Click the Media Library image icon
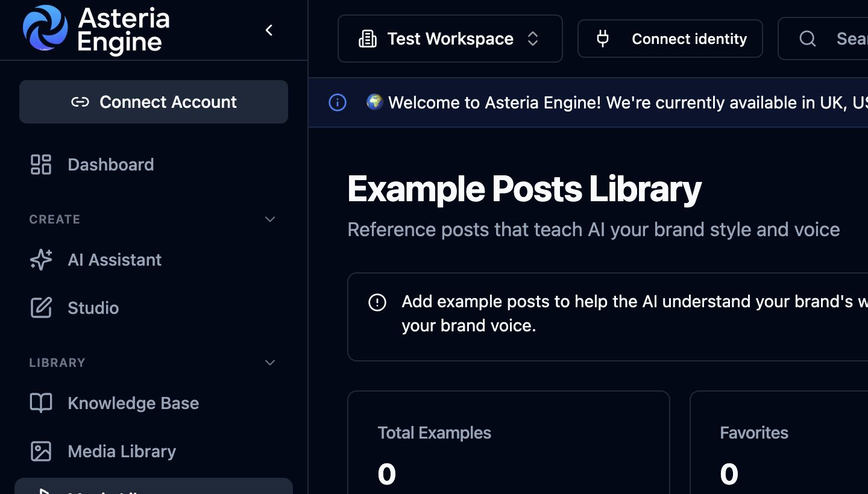 click(41, 451)
